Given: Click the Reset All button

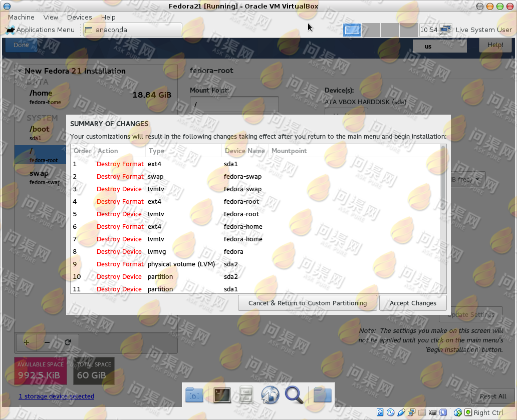Looking at the screenshot, I should pos(492,396).
